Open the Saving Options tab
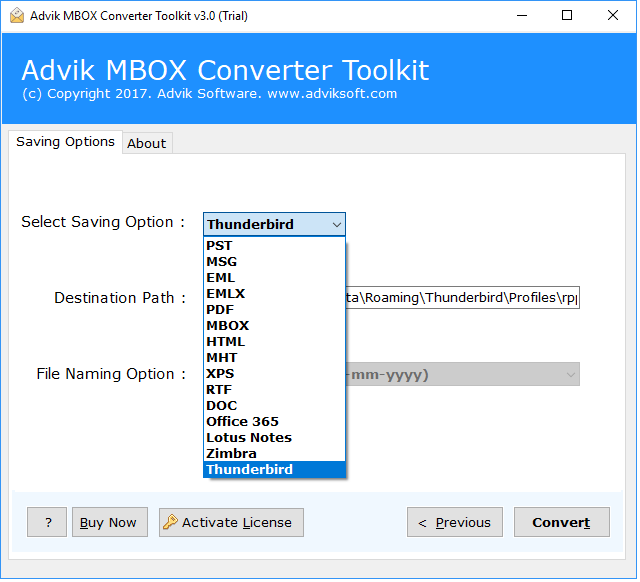 (x=66, y=142)
